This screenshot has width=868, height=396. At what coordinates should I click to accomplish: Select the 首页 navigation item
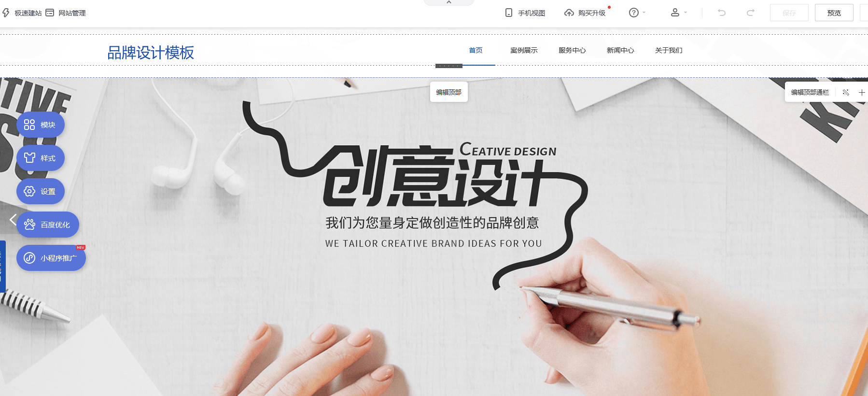pos(476,50)
